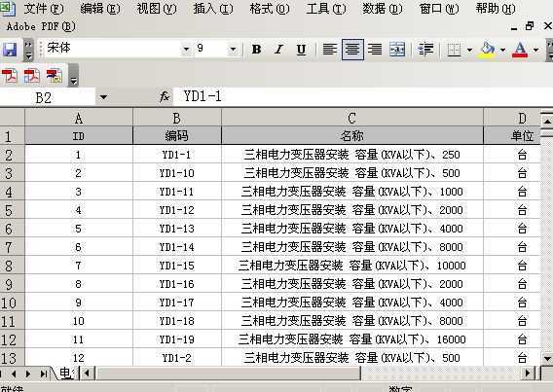Click next sheet navigation arrow

pyautogui.click(x=28, y=374)
